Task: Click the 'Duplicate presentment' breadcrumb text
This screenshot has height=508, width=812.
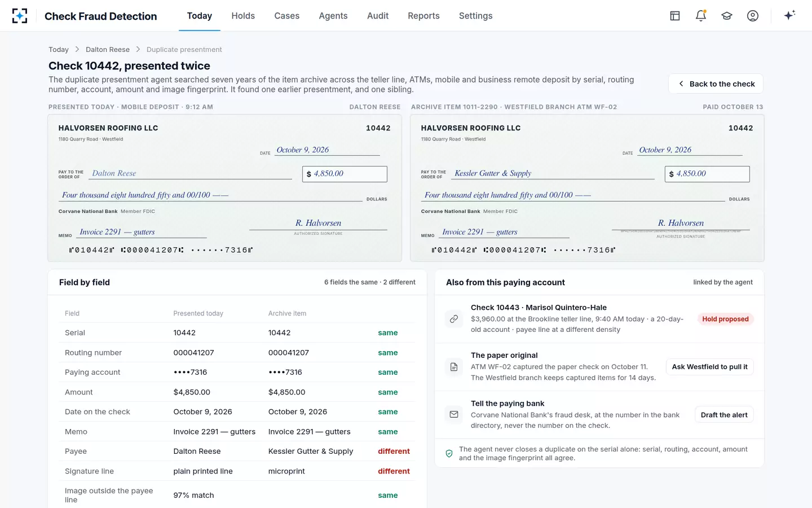Action: pyautogui.click(x=184, y=50)
